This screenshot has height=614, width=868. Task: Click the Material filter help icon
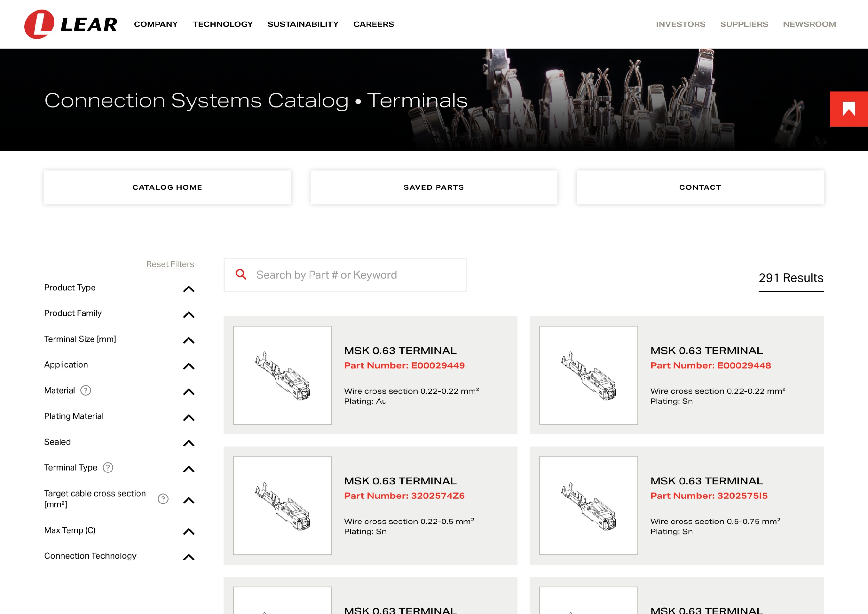click(x=86, y=390)
